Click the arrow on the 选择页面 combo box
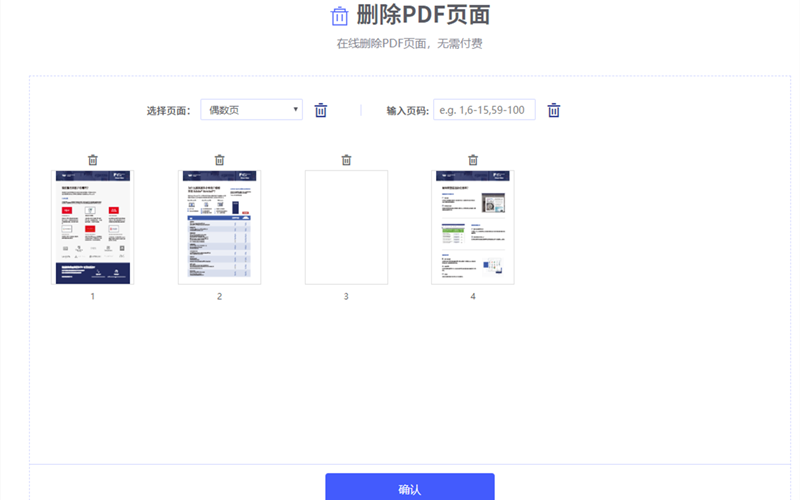800x500 pixels. pyautogui.click(x=295, y=110)
